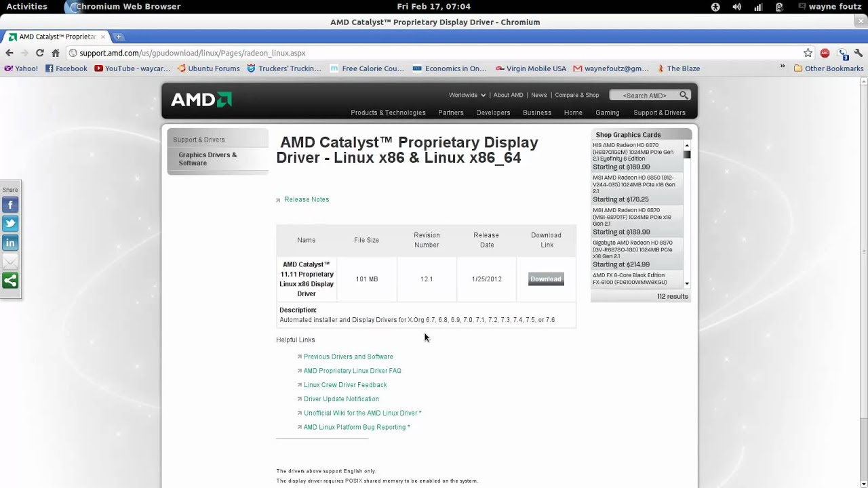Open the battery icon in top panel
Screen dimensions: 868x488
pos(780,7)
